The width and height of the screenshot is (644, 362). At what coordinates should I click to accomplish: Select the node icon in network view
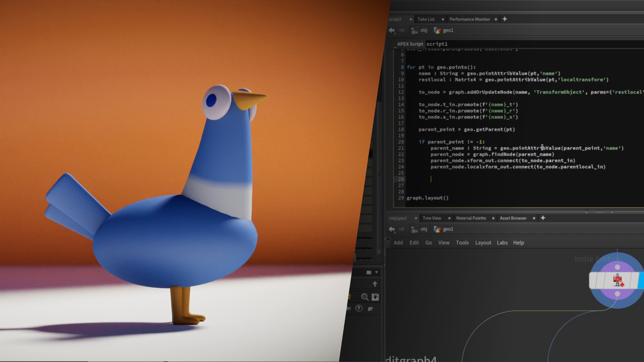pos(618,280)
